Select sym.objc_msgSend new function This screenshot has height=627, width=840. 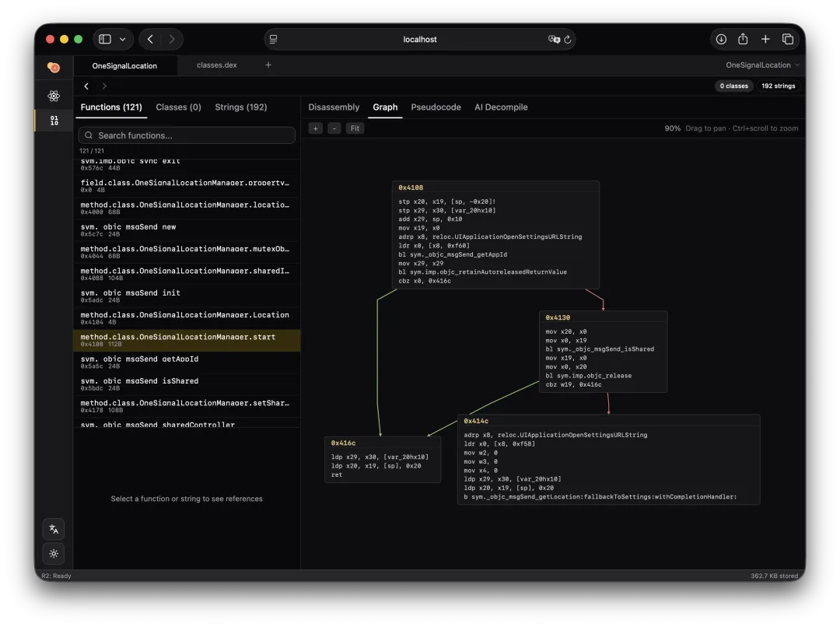187,230
